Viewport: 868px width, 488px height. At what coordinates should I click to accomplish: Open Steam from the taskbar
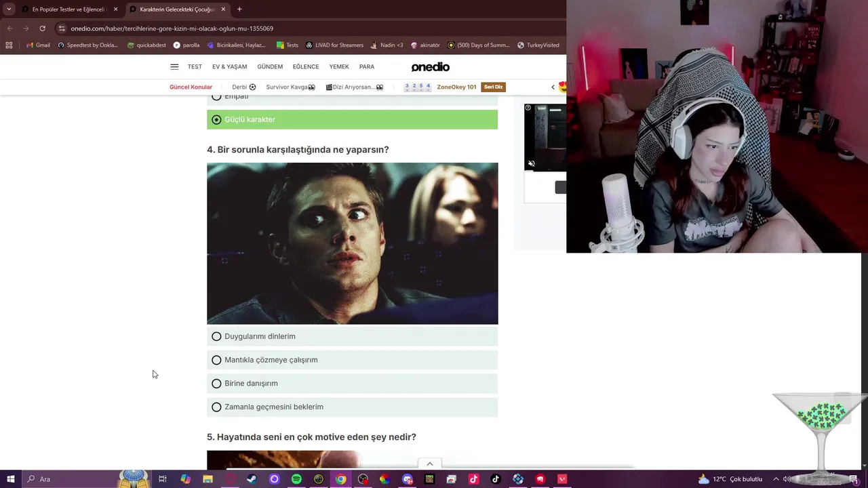(252, 479)
